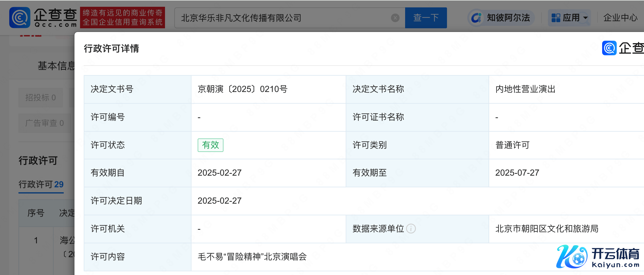Image resolution: width=644 pixels, height=275 pixels.
Task: Click the 开云体育 watermark logo
Action: pos(598,257)
